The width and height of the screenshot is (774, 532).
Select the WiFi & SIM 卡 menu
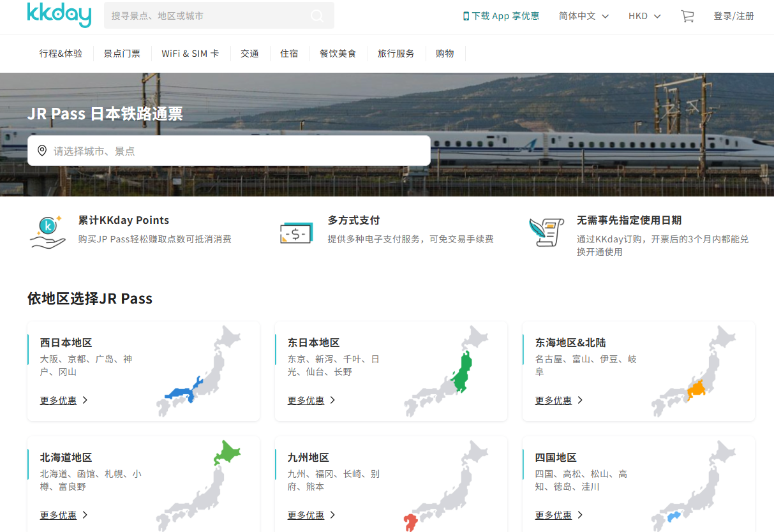190,54
